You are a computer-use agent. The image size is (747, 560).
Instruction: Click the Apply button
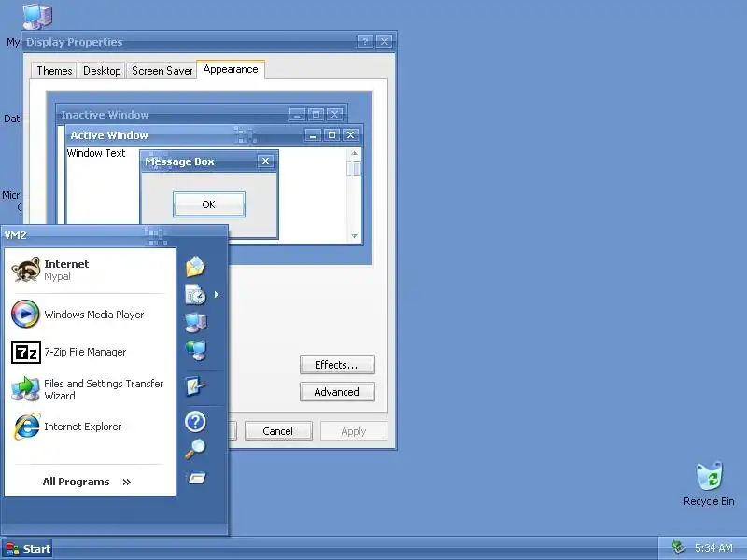coord(354,431)
